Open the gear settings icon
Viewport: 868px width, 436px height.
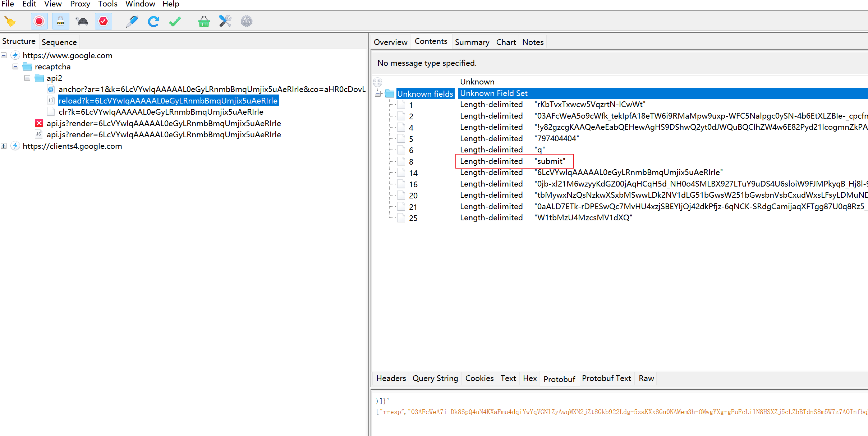pyautogui.click(x=247, y=22)
